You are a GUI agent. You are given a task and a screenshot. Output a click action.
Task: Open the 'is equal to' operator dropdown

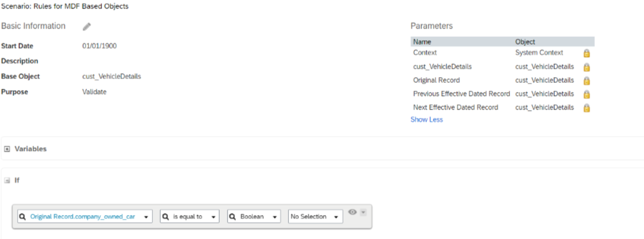point(213,217)
